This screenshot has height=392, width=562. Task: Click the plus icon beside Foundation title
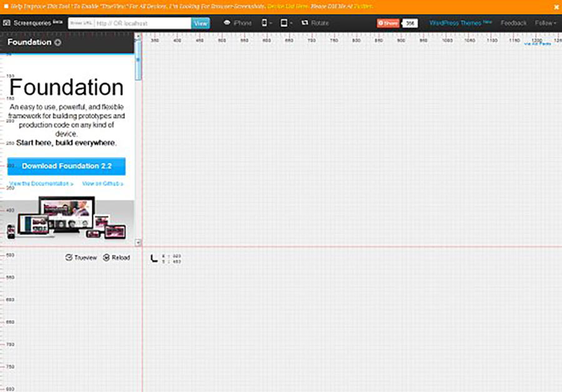[57, 42]
